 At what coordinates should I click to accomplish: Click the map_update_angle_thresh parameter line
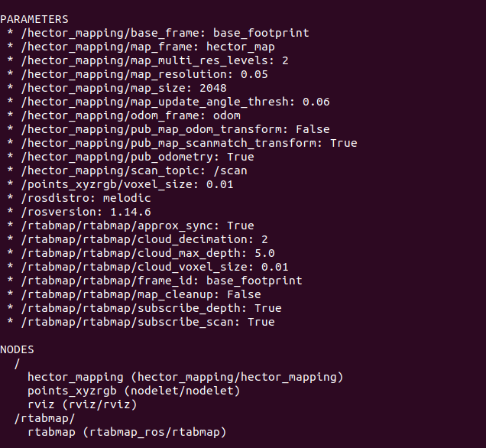175,102
